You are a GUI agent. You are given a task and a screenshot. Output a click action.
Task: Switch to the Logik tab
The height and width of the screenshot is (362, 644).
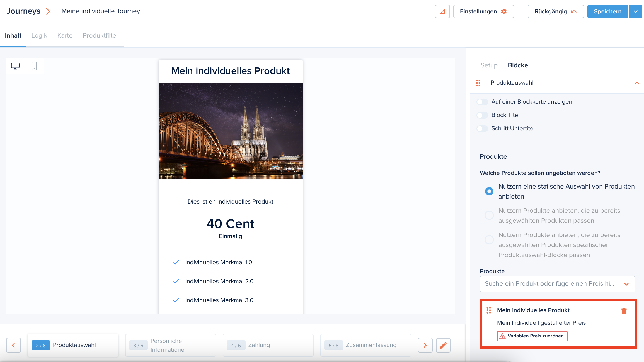[39, 36]
